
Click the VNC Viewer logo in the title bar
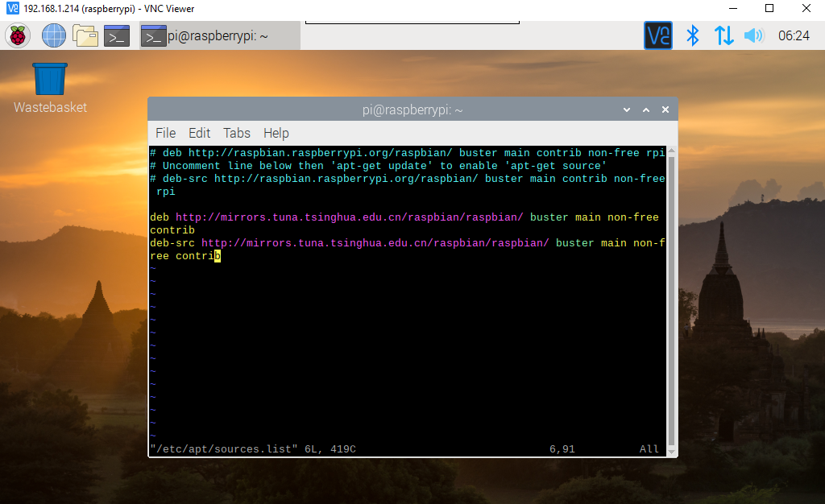pos(13,8)
